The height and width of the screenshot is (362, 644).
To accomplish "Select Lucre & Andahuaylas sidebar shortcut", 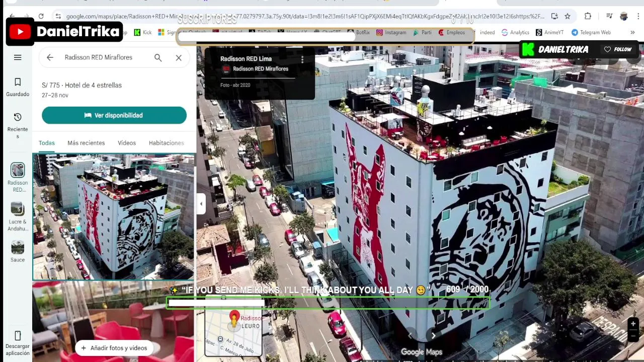I will pos(18,216).
